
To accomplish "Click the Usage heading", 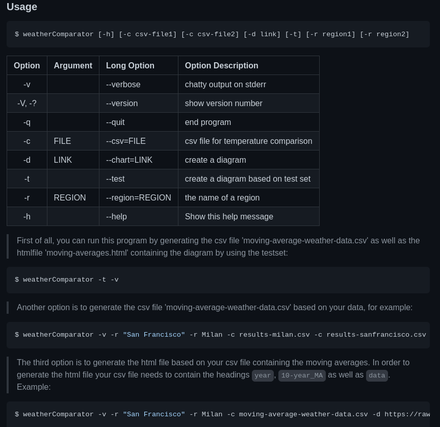I will point(22,7).
